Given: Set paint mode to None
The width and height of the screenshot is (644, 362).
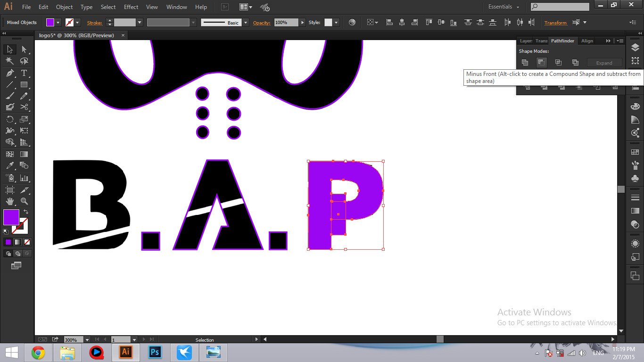Looking at the screenshot, I should pos(27,242).
